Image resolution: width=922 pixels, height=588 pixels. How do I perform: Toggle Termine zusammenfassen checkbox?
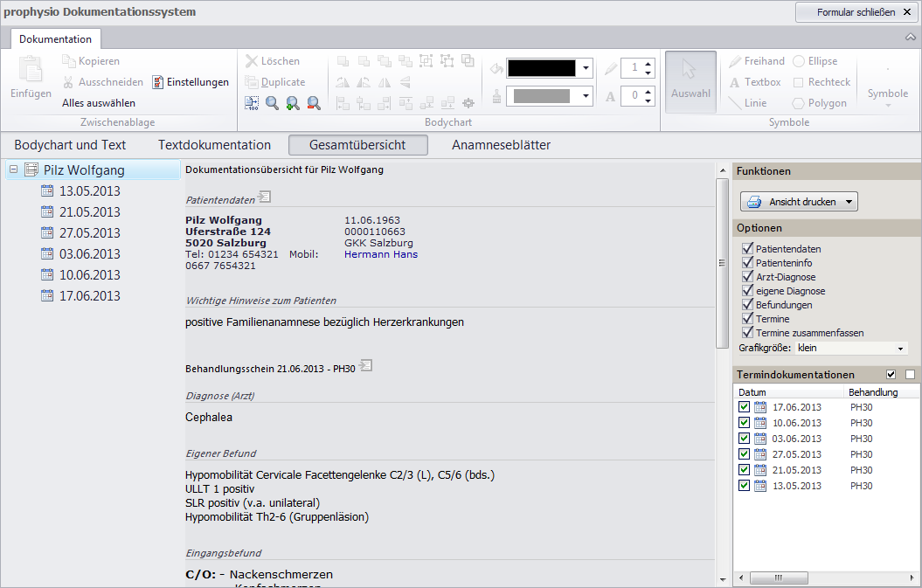point(747,332)
